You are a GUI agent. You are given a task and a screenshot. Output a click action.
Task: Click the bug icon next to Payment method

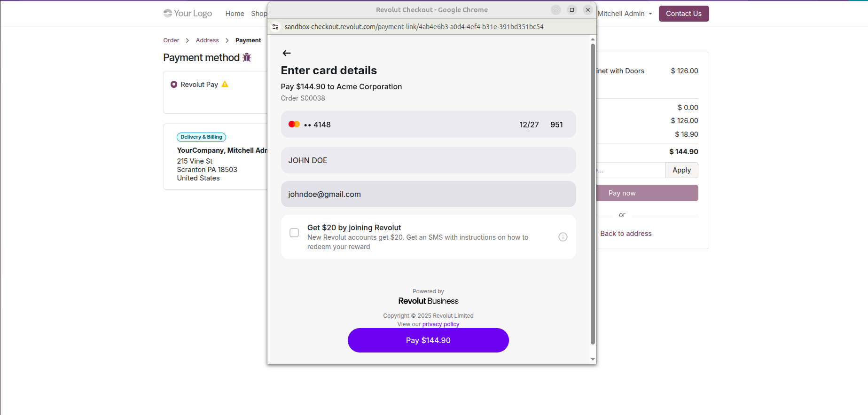(247, 57)
